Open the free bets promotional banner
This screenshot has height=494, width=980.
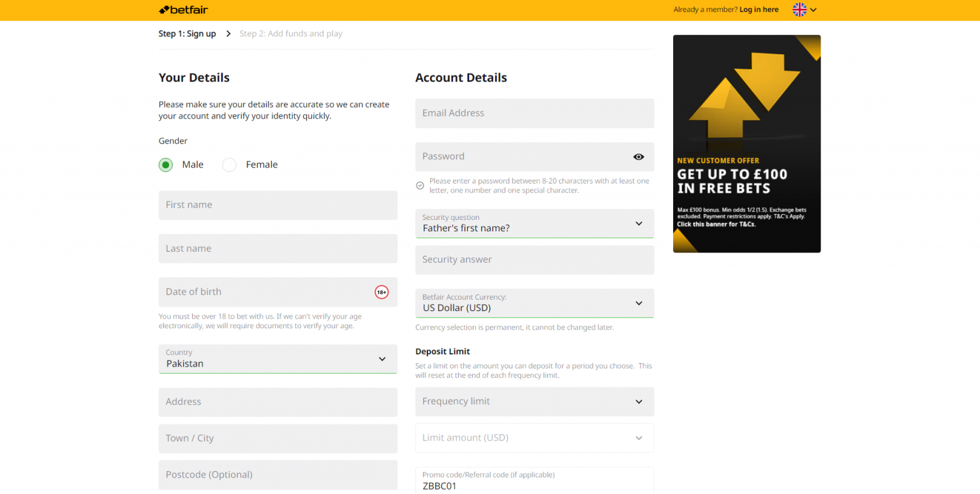click(746, 144)
